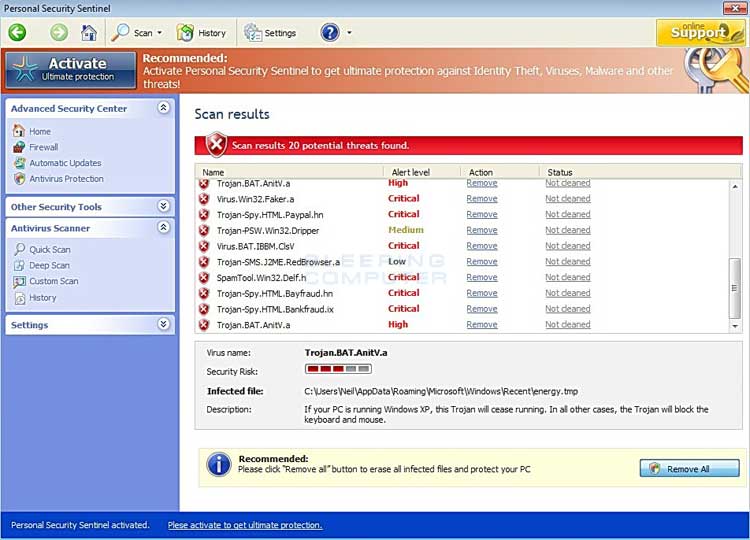The image size is (750, 540).
Task: Select the Trojan-Spy.HTML.Paypal.hn row
Action: point(462,214)
